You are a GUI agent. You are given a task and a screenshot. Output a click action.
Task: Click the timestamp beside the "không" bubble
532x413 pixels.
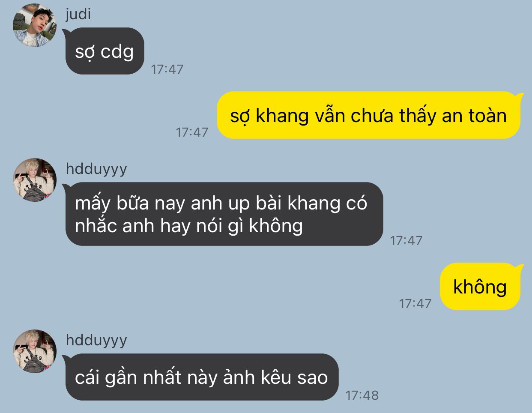[415, 303]
